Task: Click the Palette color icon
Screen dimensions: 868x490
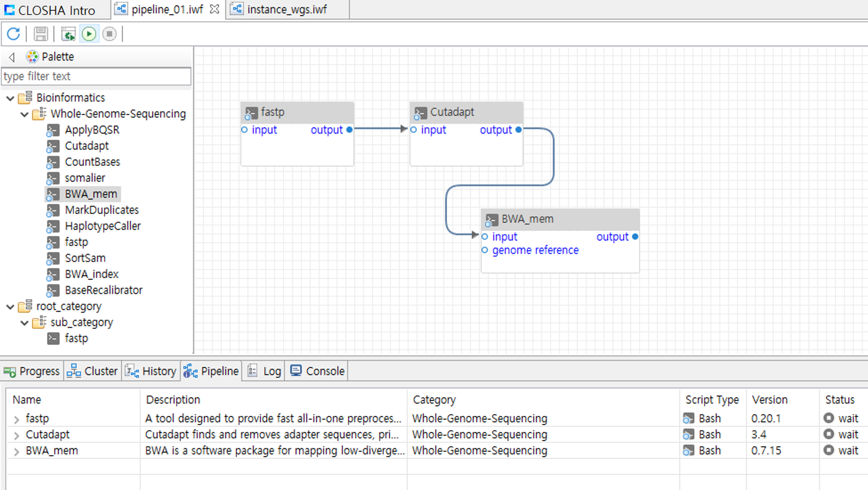Action: click(32, 56)
